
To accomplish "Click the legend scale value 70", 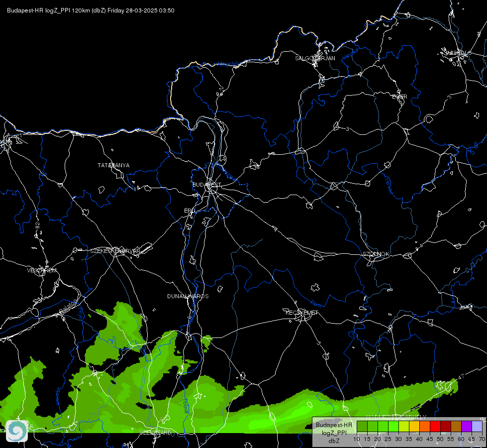I will tap(482, 440).
